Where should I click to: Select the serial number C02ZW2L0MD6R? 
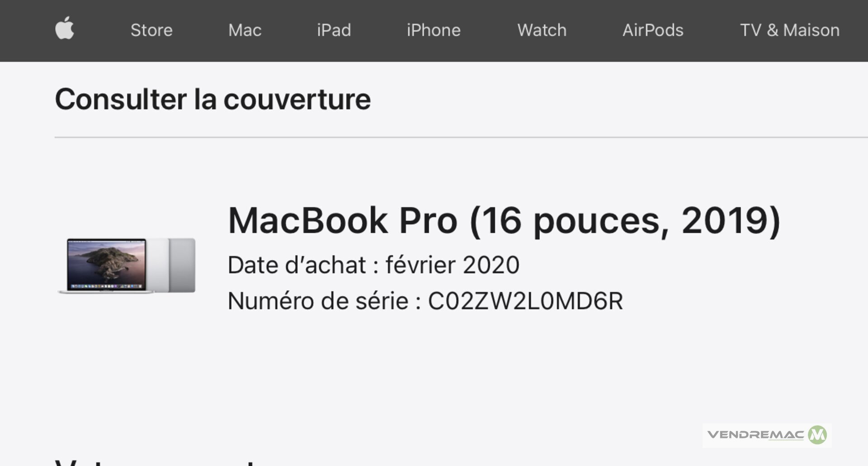pos(525,301)
